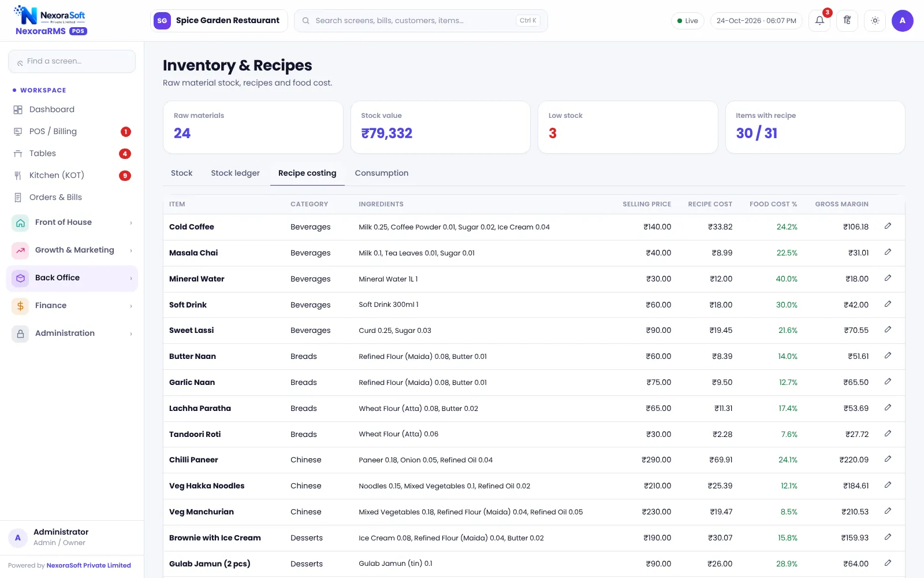Open Administrator profile in sidebar footer
The image size is (924, 578).
(72, 537)
